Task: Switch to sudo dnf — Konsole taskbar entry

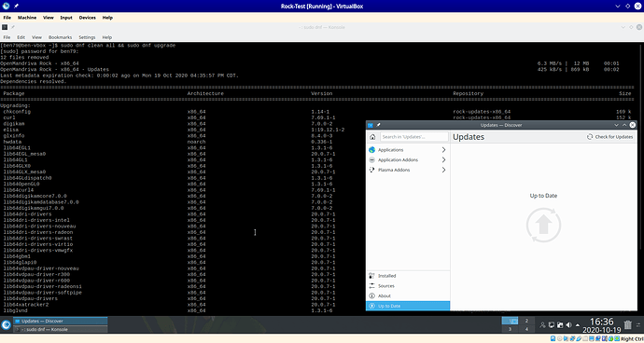Action: (60, 329)
